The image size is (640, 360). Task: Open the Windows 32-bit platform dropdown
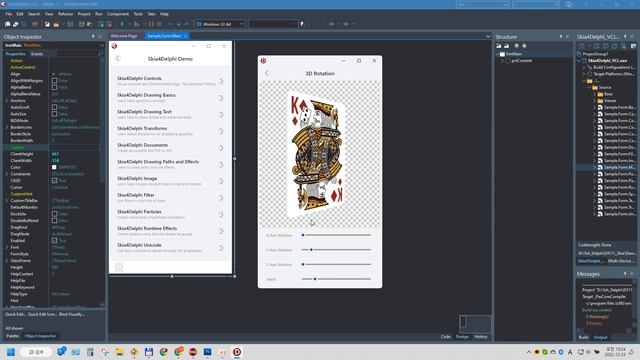(242, 24)
